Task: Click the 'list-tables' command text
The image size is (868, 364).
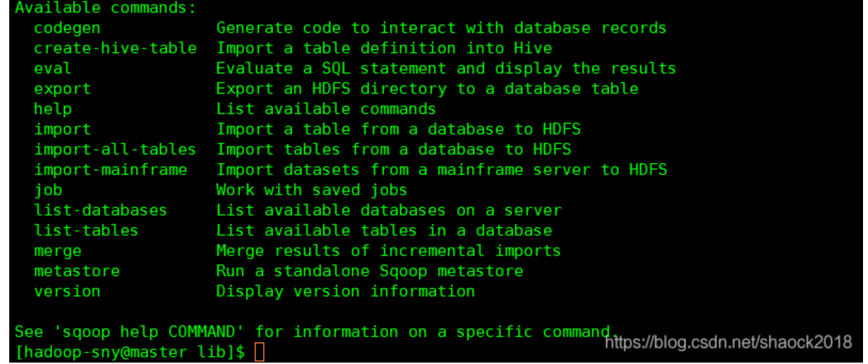Action: [86, 230]
